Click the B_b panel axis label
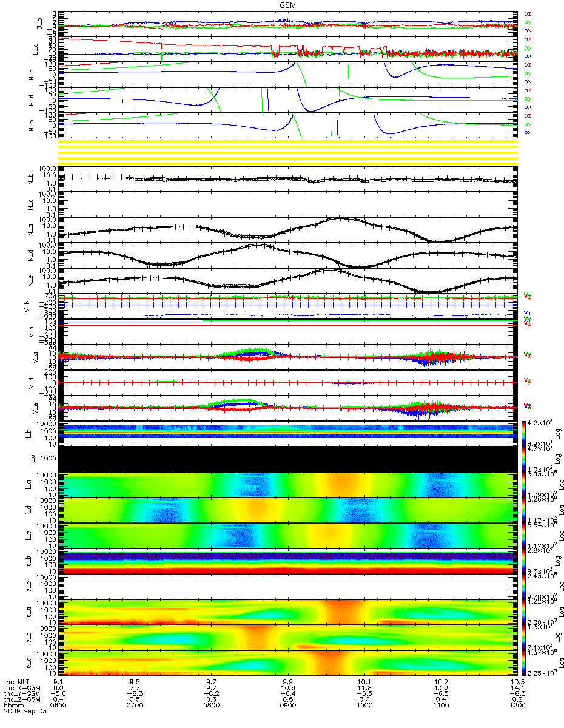The height and width of the screenshot is (728, 564). point(41,24)
